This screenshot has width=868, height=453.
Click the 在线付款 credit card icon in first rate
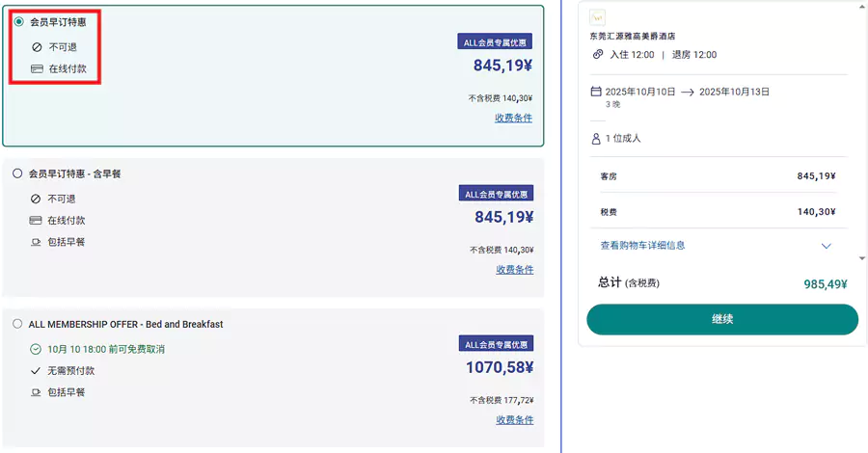pos(37,69)
